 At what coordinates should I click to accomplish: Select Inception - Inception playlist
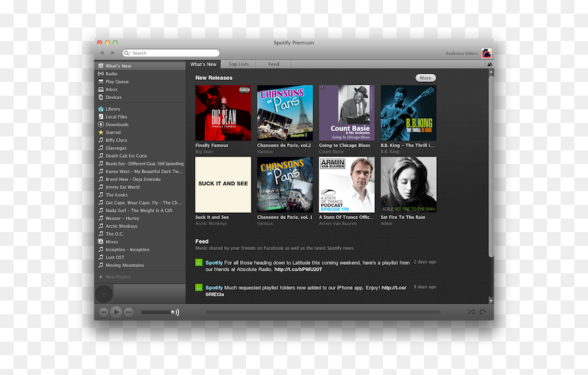pyautogui.click(x=140, y=250)
